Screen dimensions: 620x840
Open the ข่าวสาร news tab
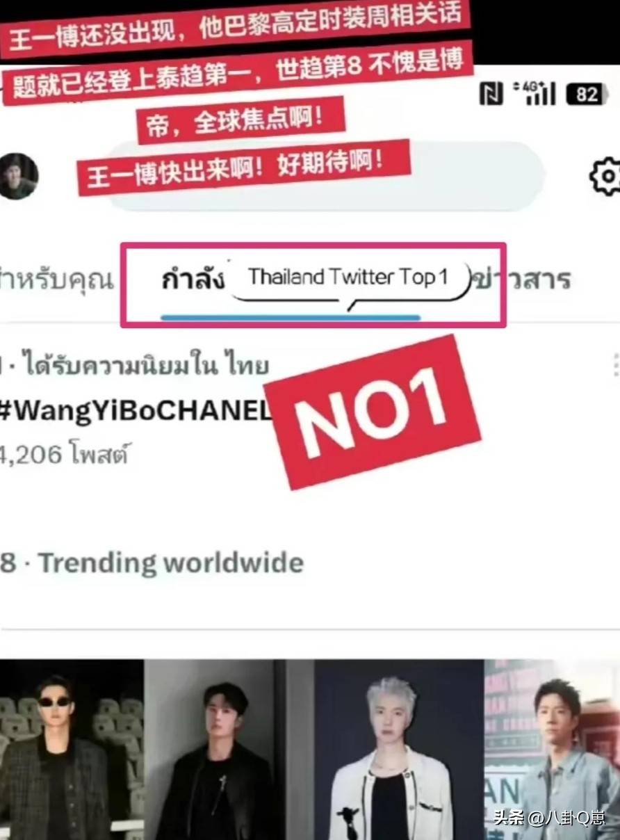click(x=521, y=279)
